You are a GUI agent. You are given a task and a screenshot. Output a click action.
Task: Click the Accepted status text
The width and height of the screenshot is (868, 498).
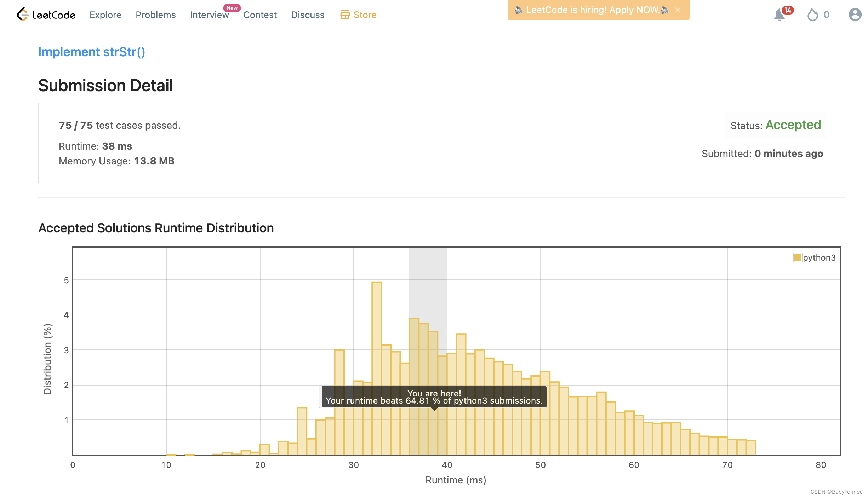[x=793, y=125]
